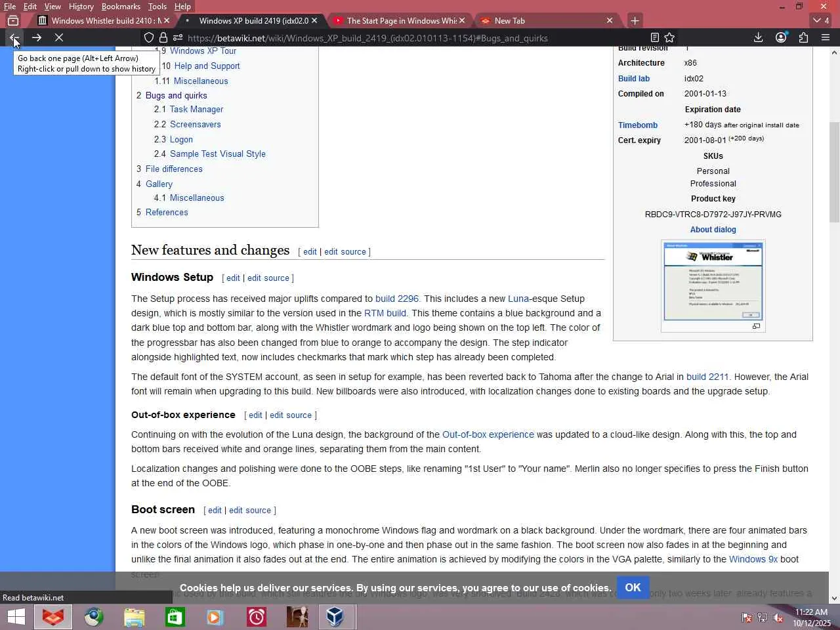Close the New Tab tab
This screenshot has height=630, width=840.
click(x=610, y=21)
